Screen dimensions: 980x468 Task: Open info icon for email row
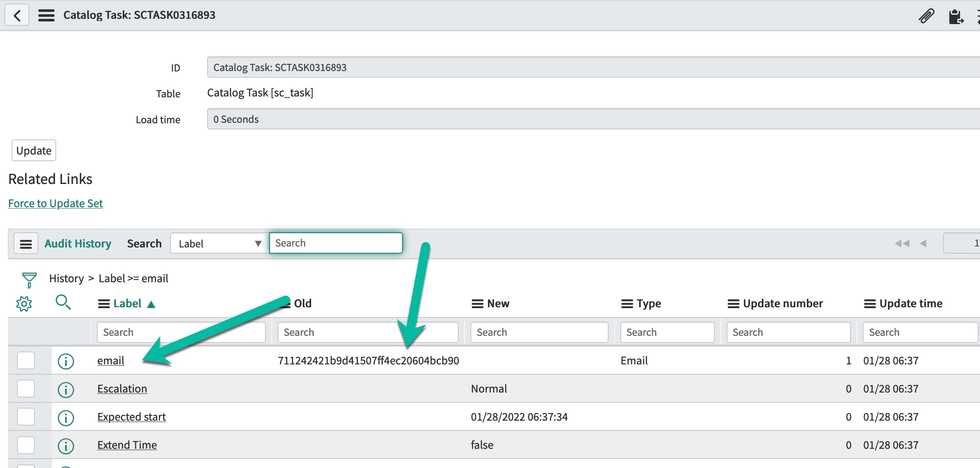[x=66, y=361]
